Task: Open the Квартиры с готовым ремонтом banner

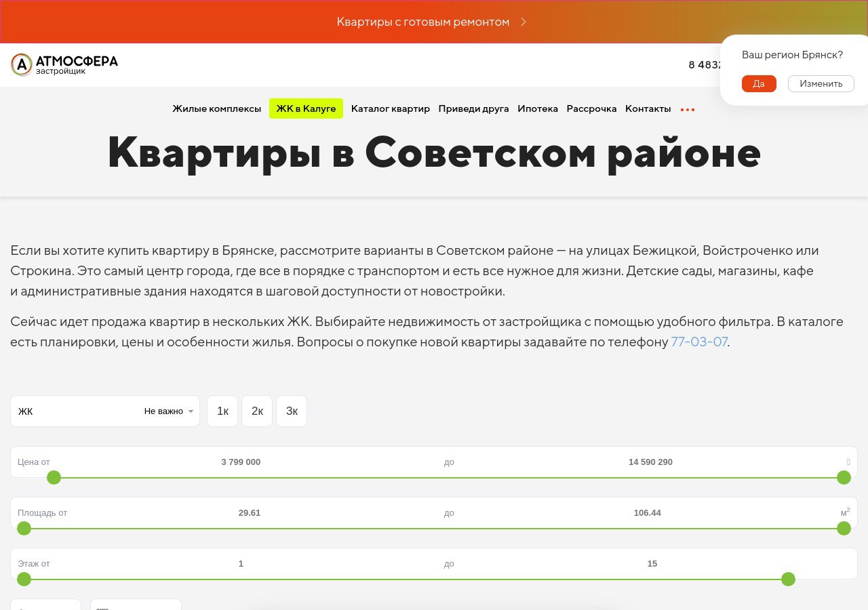Action: pos(423,22)
